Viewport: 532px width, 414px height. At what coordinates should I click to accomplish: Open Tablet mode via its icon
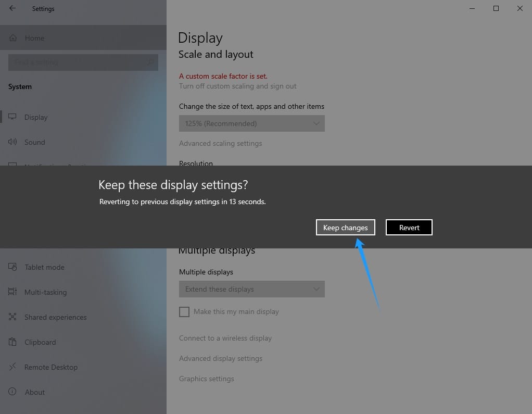point(12,267)
